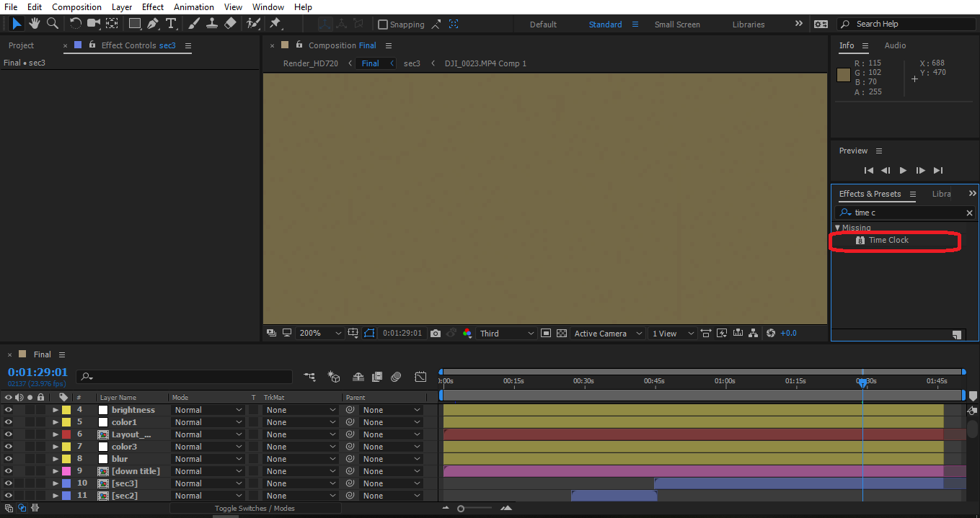Viewport: 980px width, 518px height.
Task: Jump to first frame in Preview
Action: [x=868, y=171]
